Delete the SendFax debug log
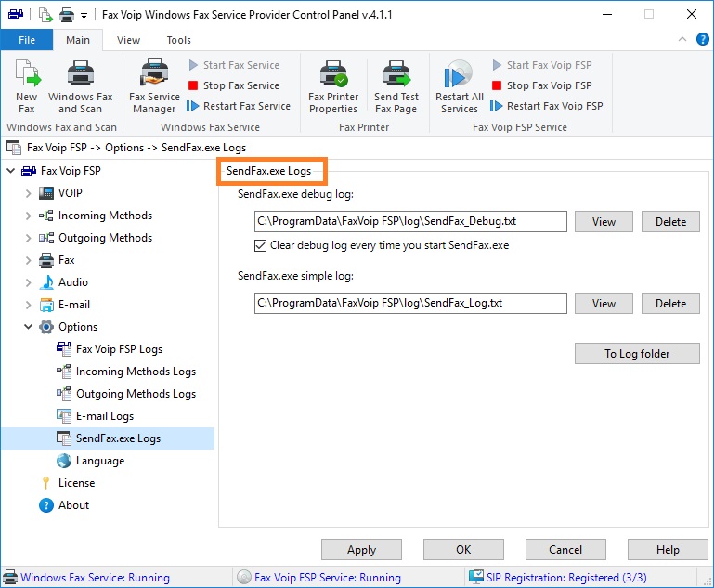This screenshot has width=714, height=588. [x=670, y=222]
